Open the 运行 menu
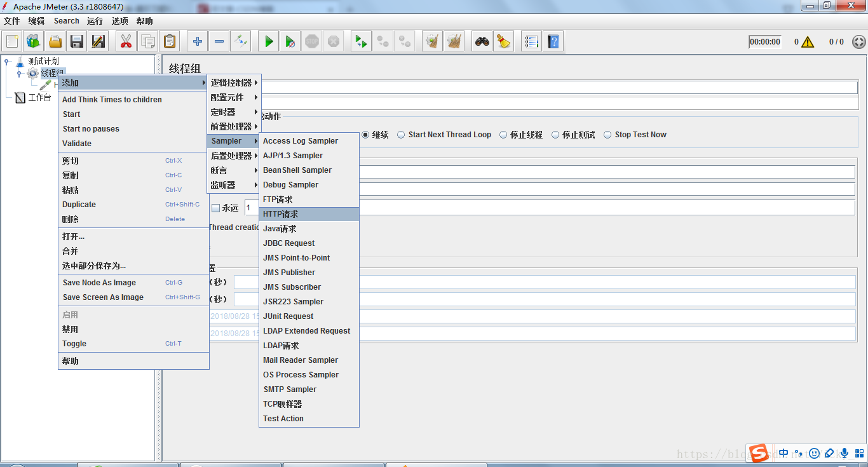 (95, 21)
